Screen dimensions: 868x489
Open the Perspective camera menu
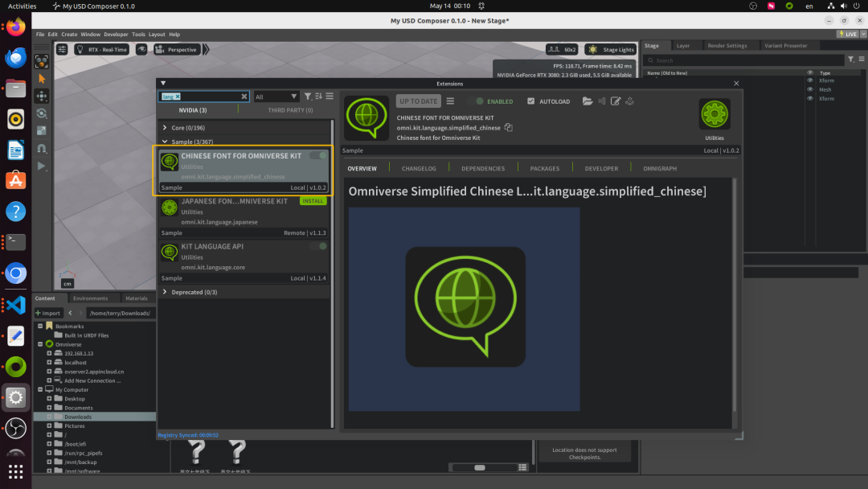coord(176,49)
